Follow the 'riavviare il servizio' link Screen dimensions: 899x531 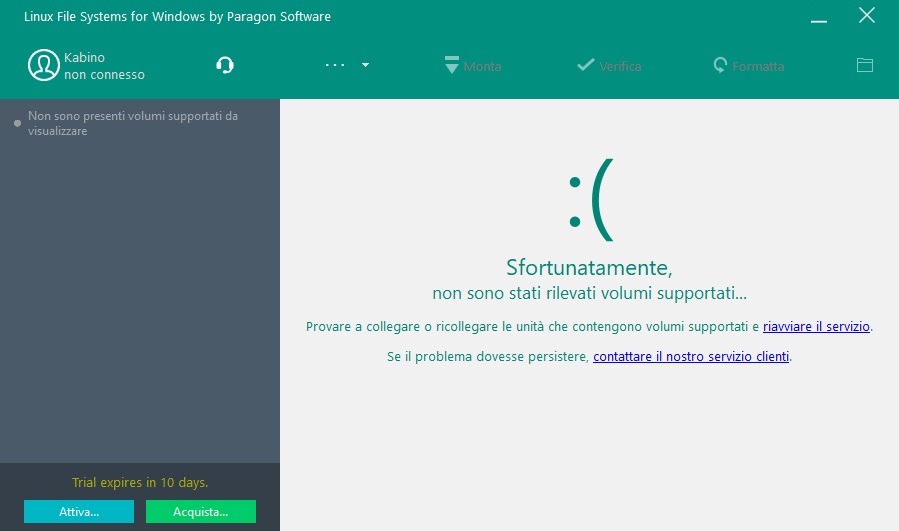click(x=816, y=326)
